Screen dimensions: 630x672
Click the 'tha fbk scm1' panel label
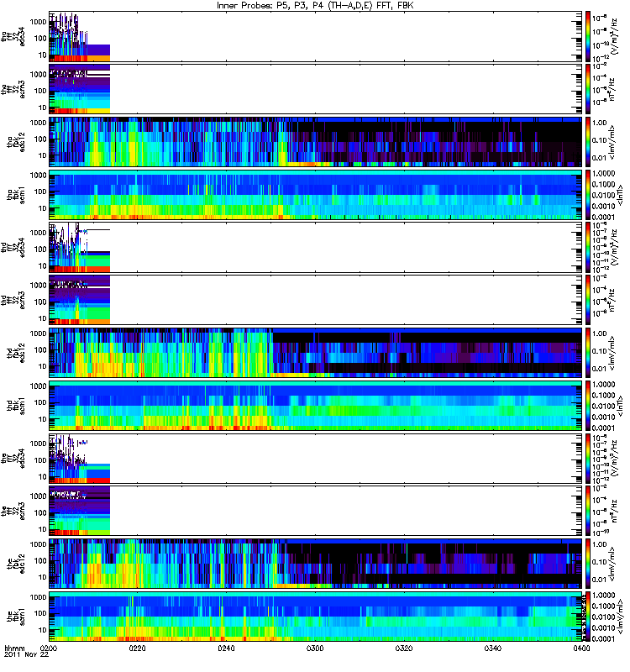click(x=16, y=195)
